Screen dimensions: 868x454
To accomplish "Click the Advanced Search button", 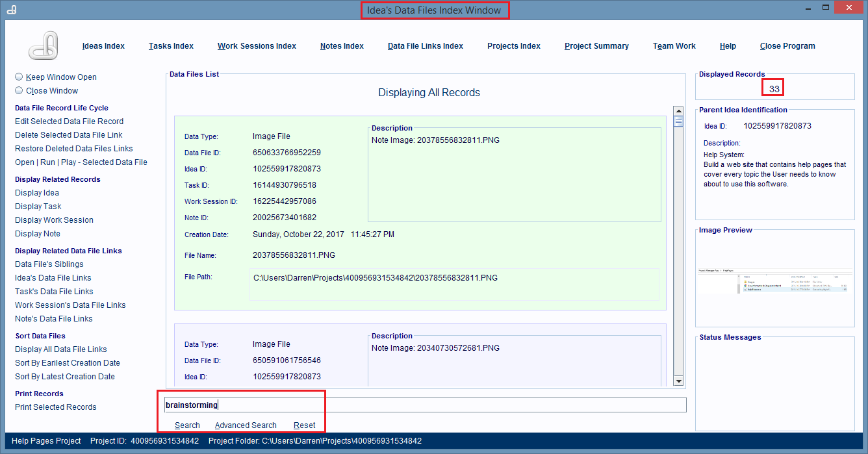I will 246,425.
